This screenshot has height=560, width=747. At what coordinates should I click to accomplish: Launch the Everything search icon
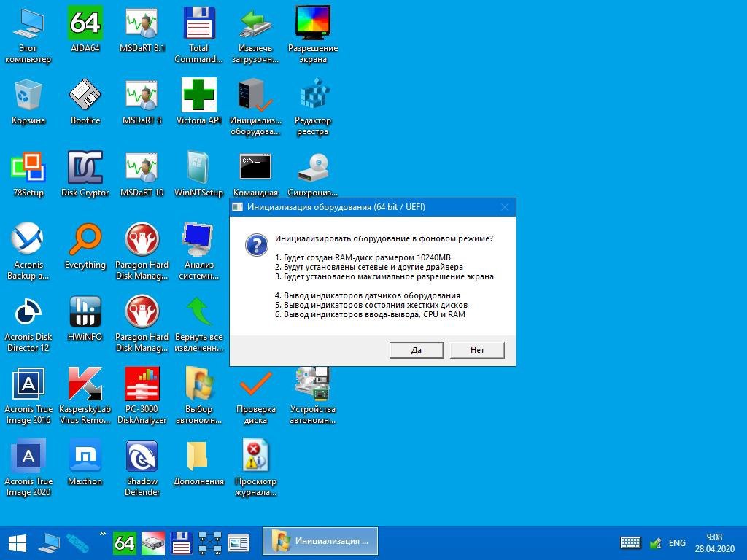85,246
